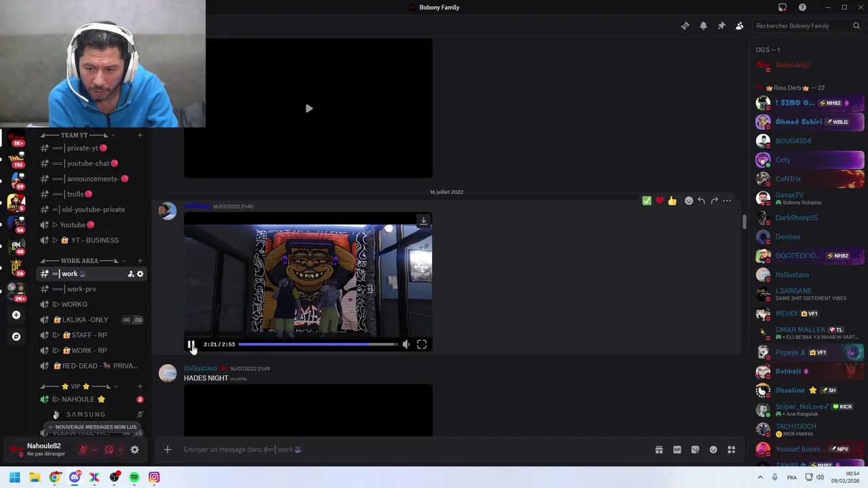Open Windows Start menu
The width and height of the screenshot is (868, 488).
coord(15,477)
